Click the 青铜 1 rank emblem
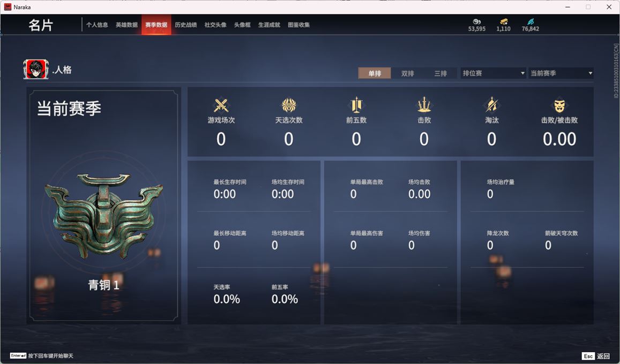The width and height of the screenshot is (620, 364). click(x=103, y=216)
